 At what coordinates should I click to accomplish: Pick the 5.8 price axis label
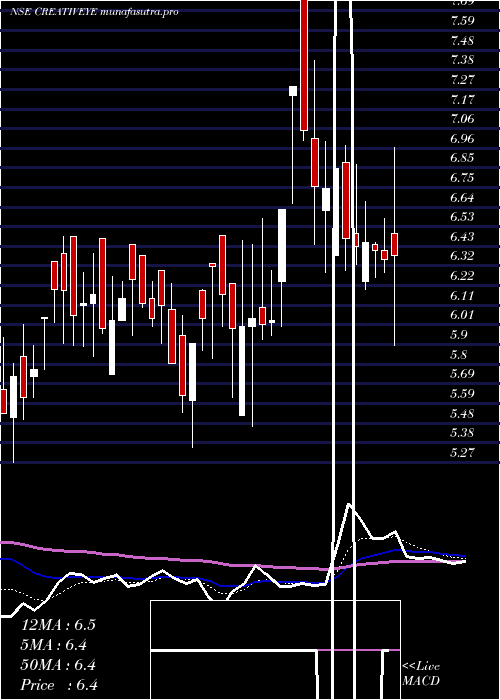[x=459, y=354]
